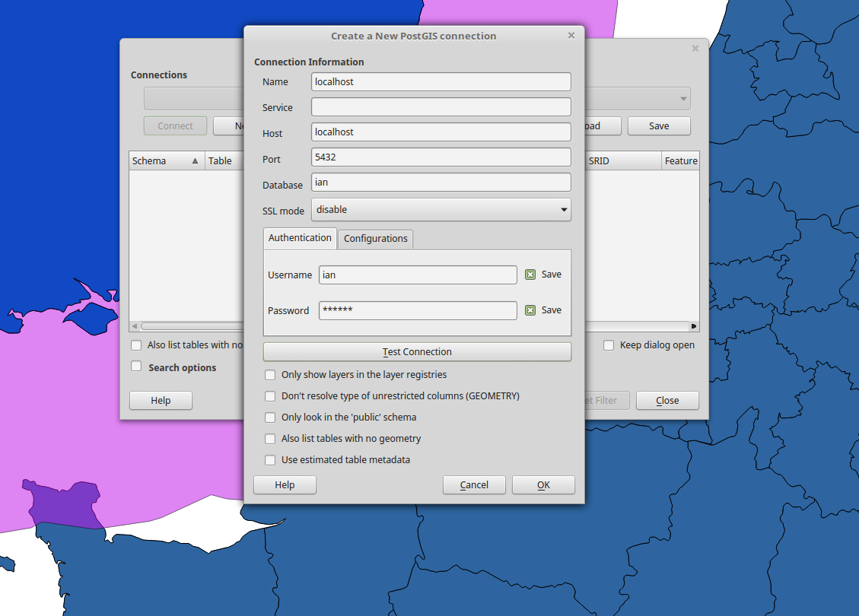The image size is (859, 616).
Task: Check Don't resolve type of unrestricted columns
Action: pyautogui.click(x=270, y=396)
